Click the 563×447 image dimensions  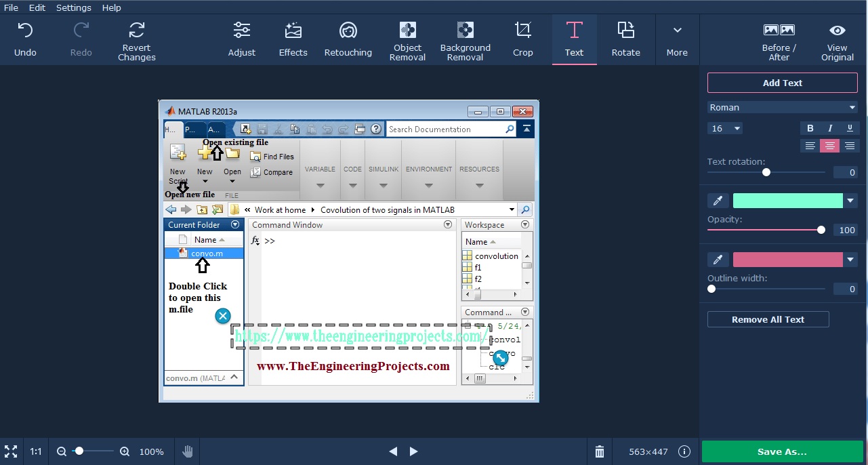(x=648, y=451)
